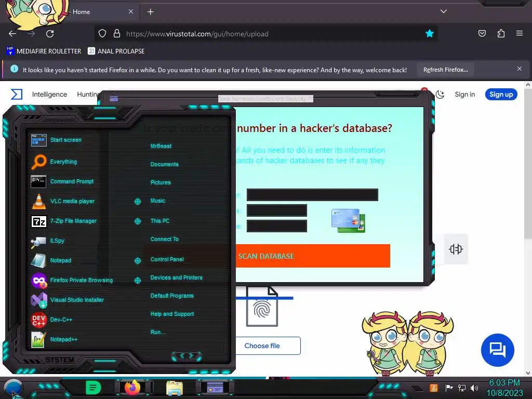Open This PC from the start menu

[160, 221]
